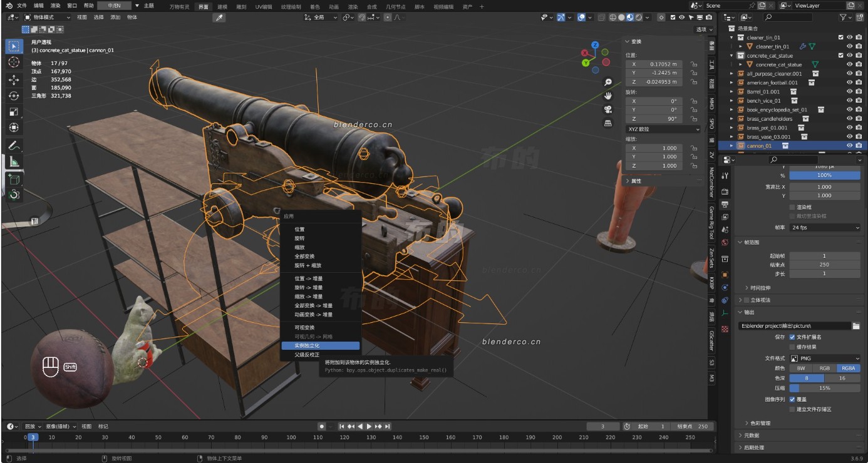Expand Barrel_01.001 in the outliner

pyautogui.click(x=731, y=92)
